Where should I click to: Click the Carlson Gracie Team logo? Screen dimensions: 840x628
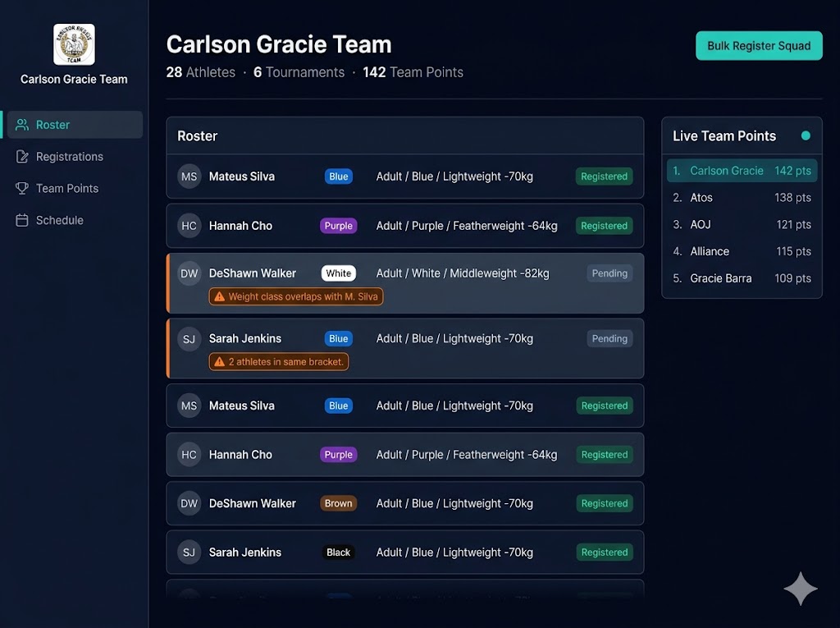coord(74,44)
